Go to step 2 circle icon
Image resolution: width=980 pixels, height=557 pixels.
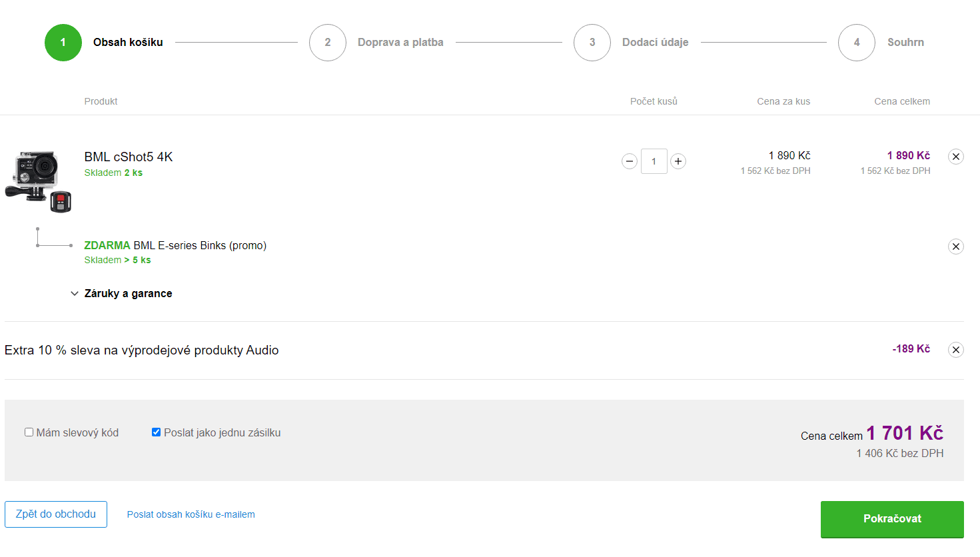pyautogui.click(x=328, y=43)
